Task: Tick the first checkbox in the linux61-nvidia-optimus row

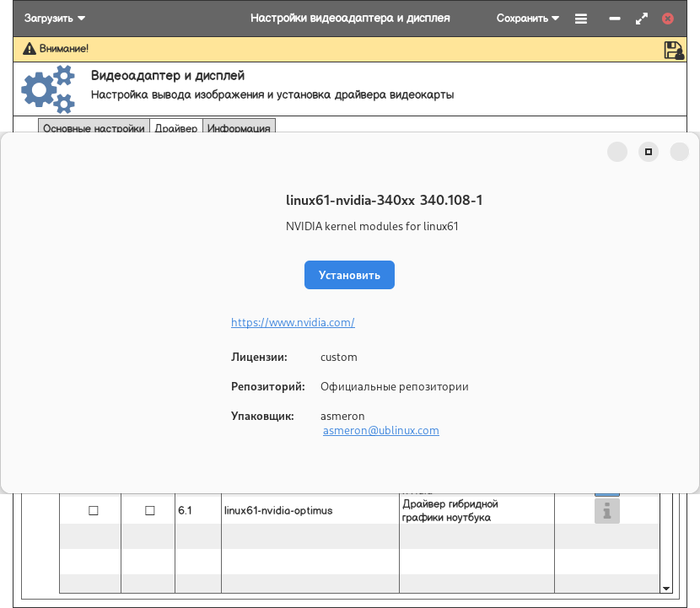Action: [94, 510]
